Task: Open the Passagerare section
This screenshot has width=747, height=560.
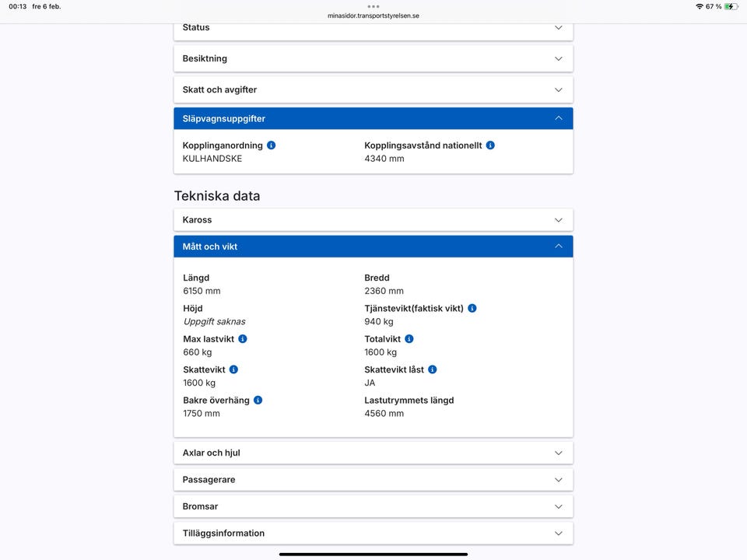Action: tap(373, 480)
